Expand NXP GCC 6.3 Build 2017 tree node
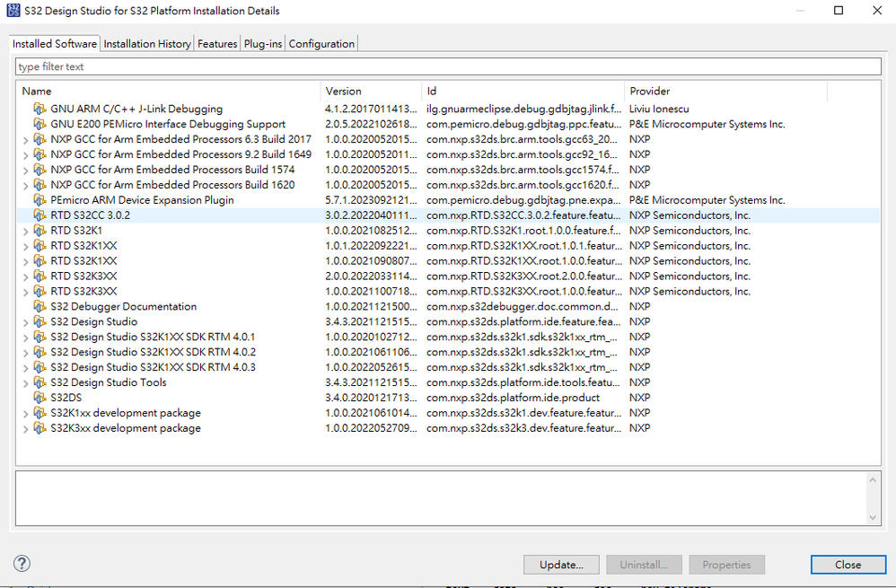 point(25,140)
